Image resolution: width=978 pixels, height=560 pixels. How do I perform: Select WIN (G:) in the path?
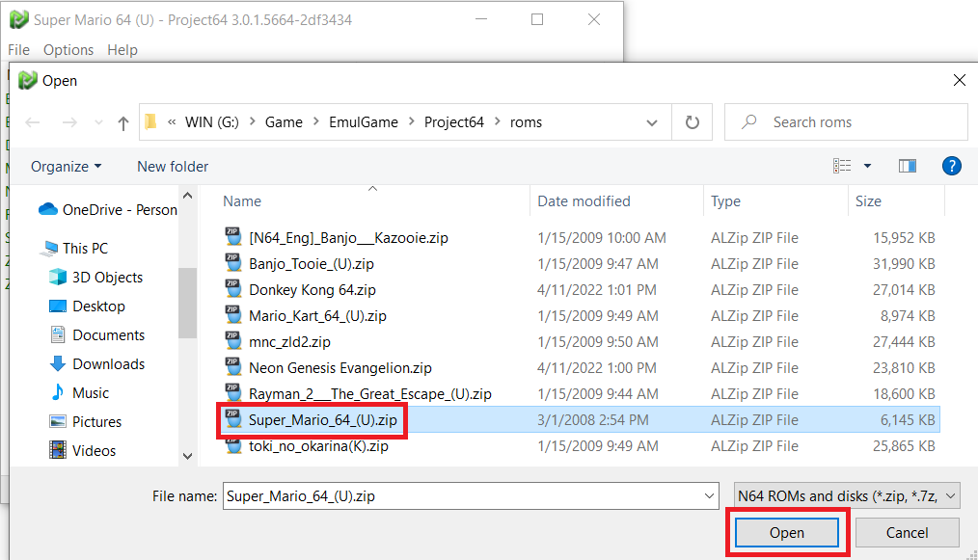[211, 122]
